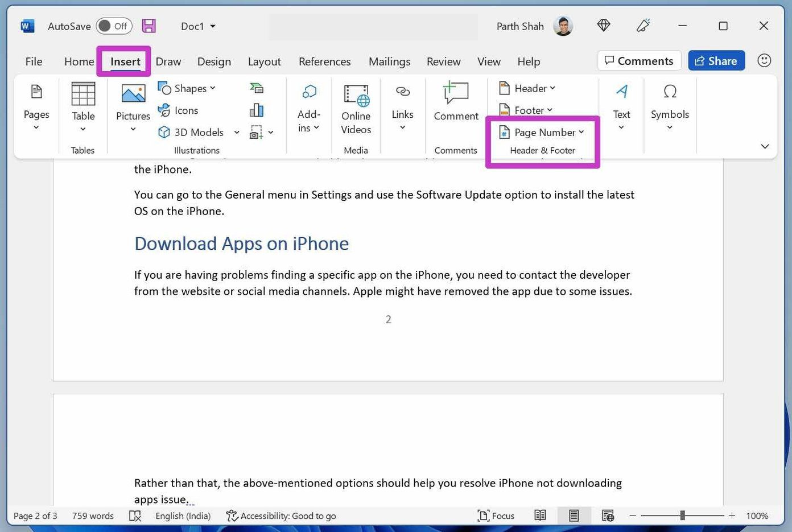Enable Focus mode in status bar
Image resolution: width=792 pixels, height=532 pixels.
pyautogui.click(x=496, y=515)
